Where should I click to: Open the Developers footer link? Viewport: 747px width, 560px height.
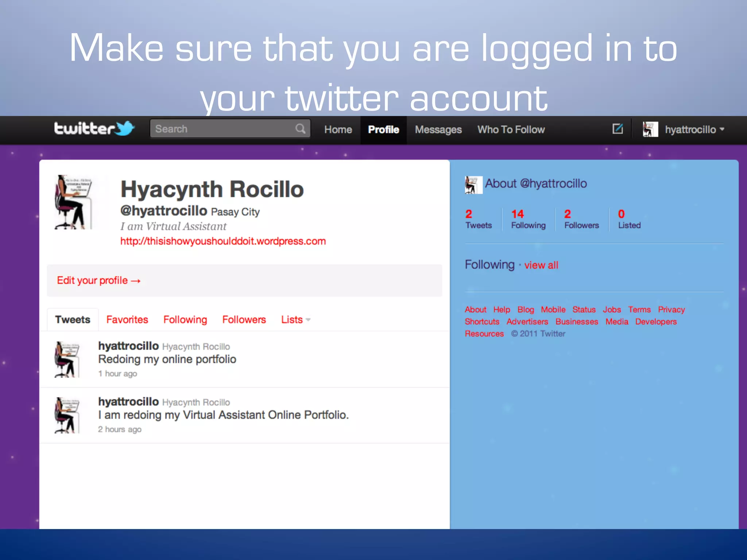tap(656, 322)
